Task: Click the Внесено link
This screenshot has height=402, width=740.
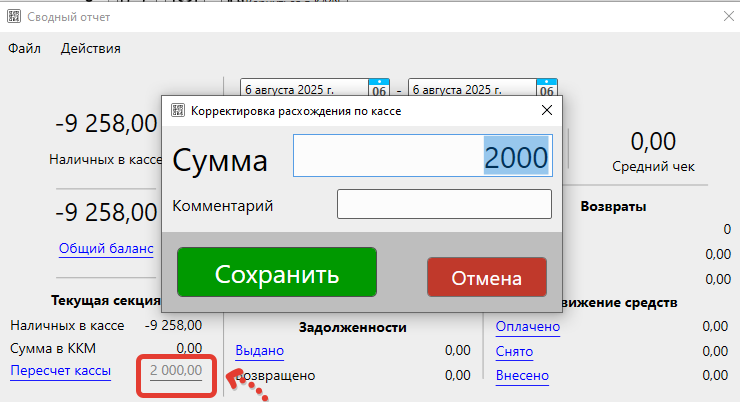Action: (522, 376)
